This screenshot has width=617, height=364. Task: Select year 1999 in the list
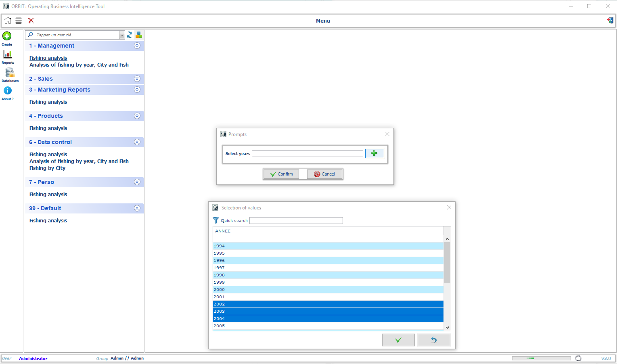pyautogui.click(x=328, y=282)
